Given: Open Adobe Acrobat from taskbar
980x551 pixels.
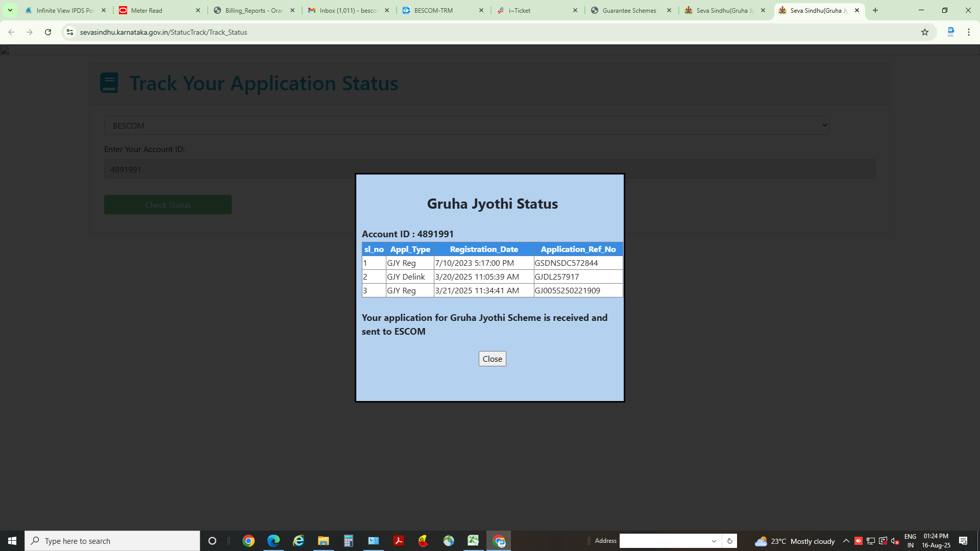Looking at the screenshot, I should tap(399, 541).
